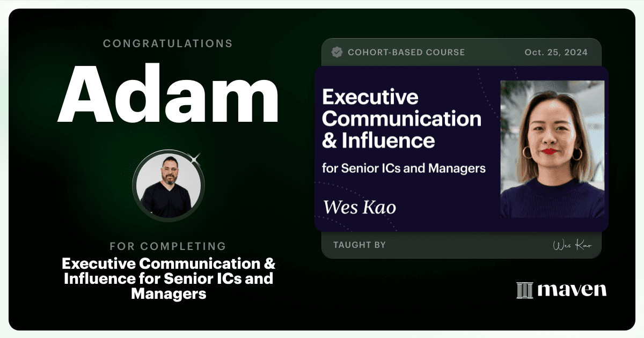Click the instructor portrait photo
The image size is (644, 338).
[552, 149]
